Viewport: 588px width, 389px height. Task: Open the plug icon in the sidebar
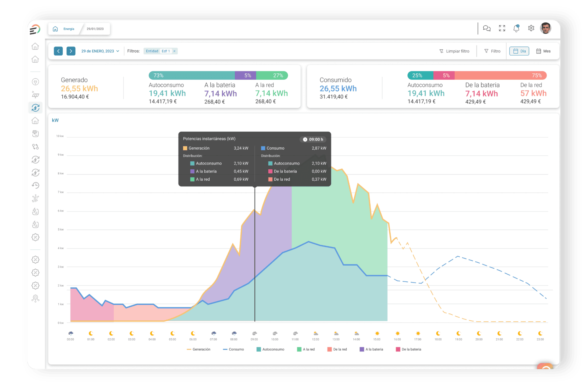tap(35, 82)
